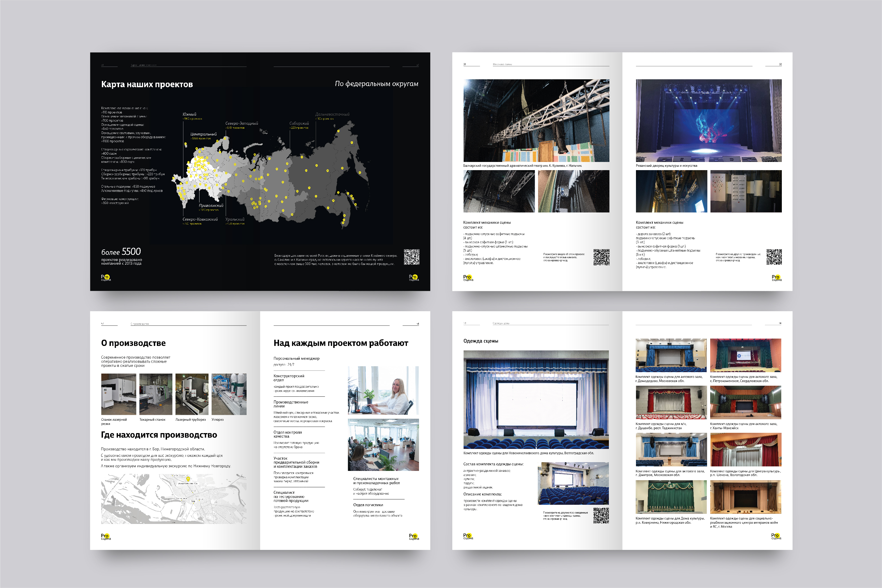
Task: Open the 'Лазерный труборез' photo
Action: coord(192,394)
